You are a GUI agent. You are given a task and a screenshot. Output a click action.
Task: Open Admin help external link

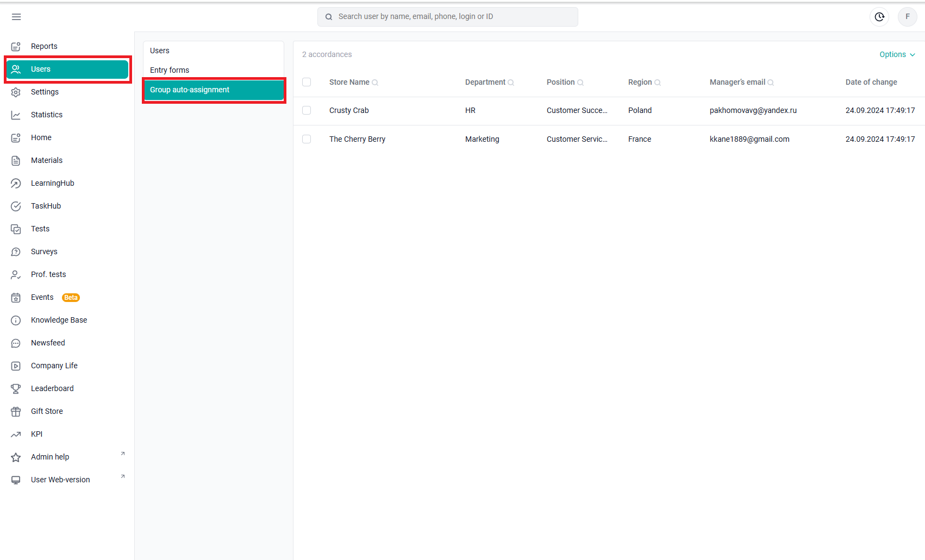pos(123,454)
